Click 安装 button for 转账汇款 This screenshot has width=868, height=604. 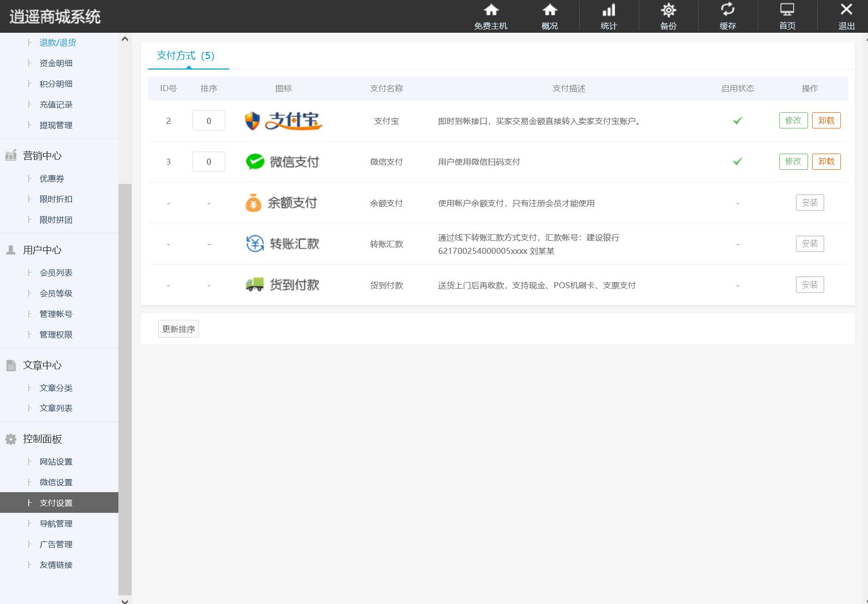point(810,243)
